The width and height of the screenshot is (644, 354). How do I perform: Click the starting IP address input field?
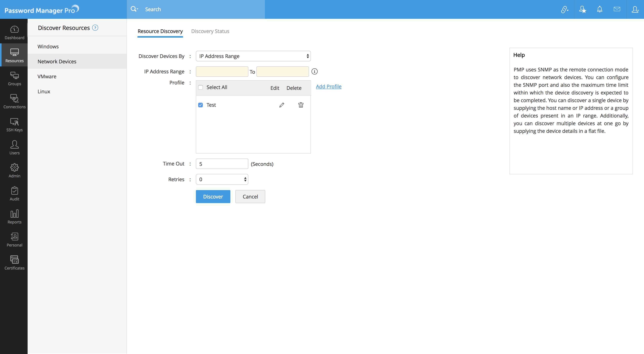pyautogui.click(x=222, y=72)
